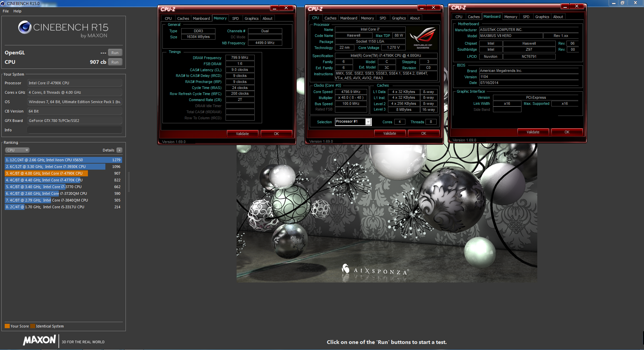644x350 pixels.
Task: Switch to Caches tab in Memory window
Action: point(183,18)
